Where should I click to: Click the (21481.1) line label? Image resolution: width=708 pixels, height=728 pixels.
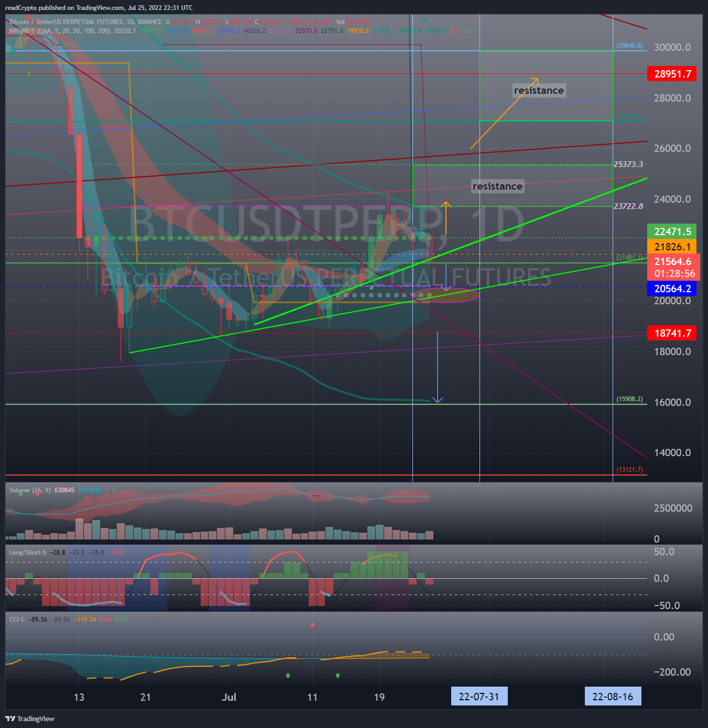[x=629, y=258]
